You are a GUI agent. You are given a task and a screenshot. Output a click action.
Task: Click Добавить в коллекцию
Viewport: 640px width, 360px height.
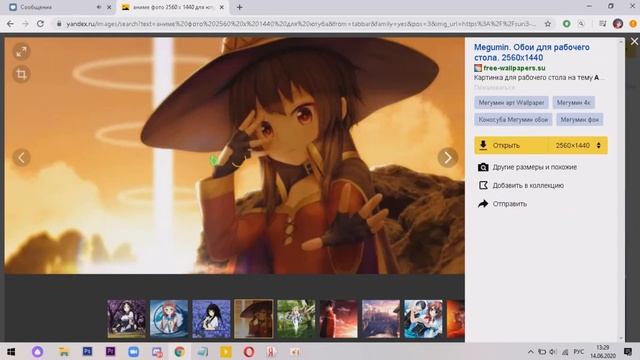click(x=528, y=185)
